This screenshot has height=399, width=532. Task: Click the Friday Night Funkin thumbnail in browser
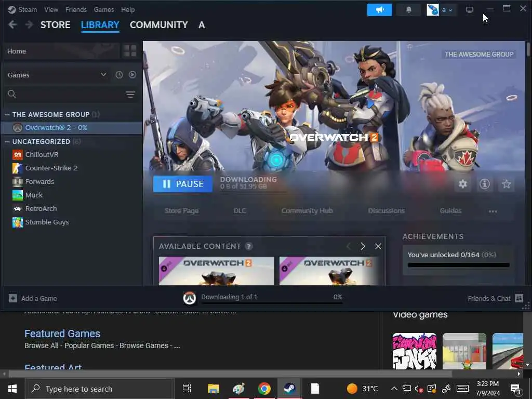(x=414, y=351)
